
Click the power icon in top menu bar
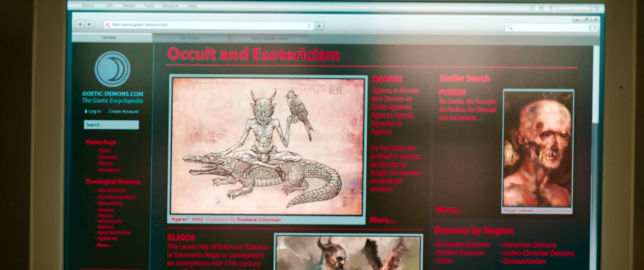coord(532,8)
